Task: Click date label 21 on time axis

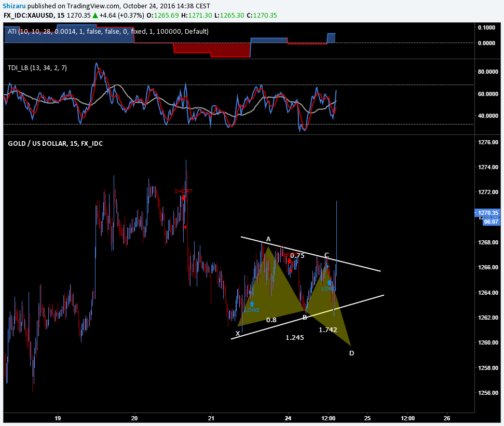Action: pyautogui.click(x=211, y=418)
